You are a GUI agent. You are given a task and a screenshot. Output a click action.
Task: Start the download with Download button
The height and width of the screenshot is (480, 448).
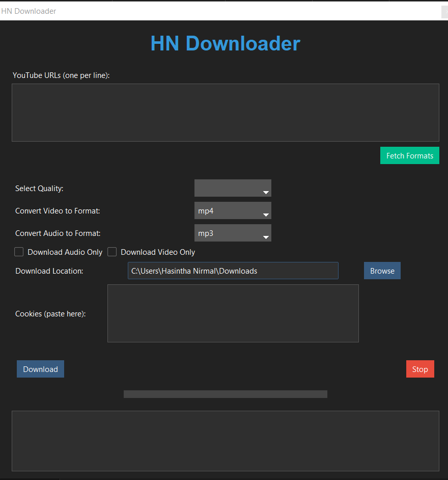[x=40, y=369]
